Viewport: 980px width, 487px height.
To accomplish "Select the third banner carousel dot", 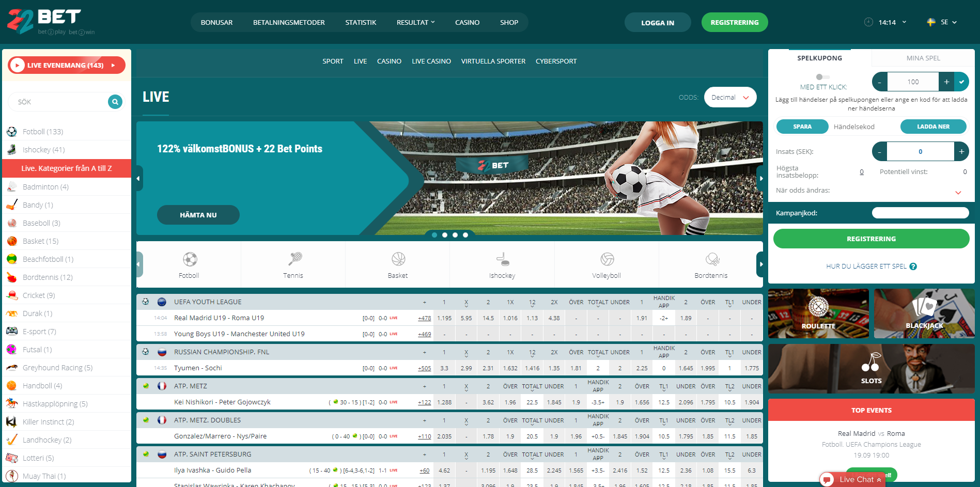I will coord(455,235).
